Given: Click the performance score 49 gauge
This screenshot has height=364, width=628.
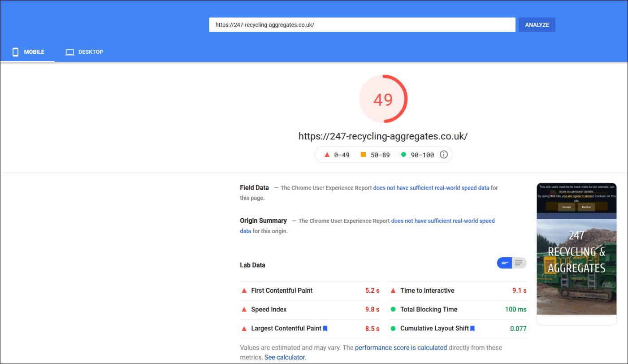Looking at the screenshot, I should (x=383, y=99).
